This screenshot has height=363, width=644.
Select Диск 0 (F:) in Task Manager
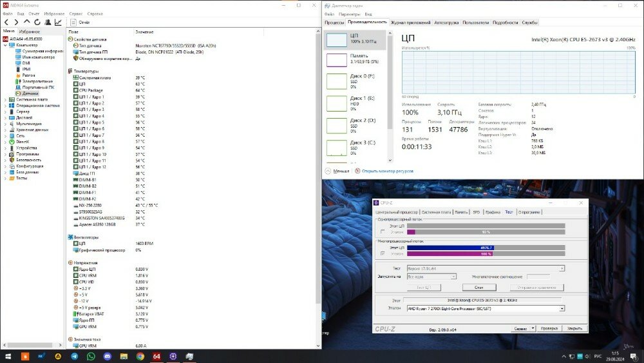tap(355, 81)
